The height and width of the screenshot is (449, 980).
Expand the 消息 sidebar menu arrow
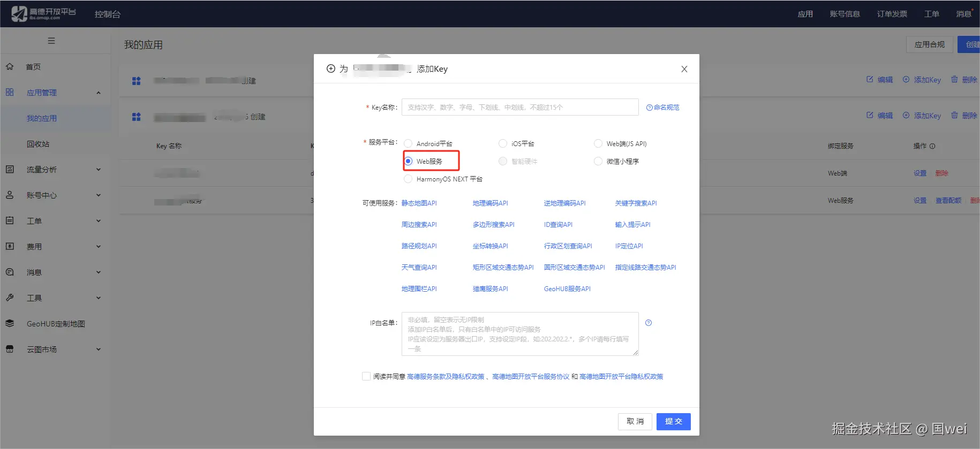99,272
